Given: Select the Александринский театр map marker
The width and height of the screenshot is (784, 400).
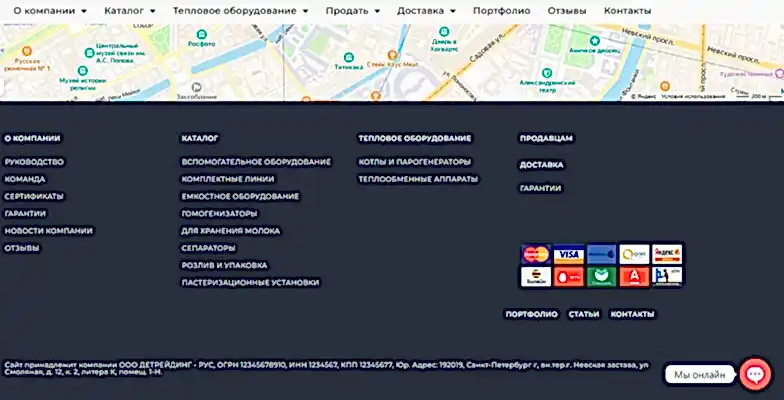Looking at the screenshot, I should pos(547,73).
